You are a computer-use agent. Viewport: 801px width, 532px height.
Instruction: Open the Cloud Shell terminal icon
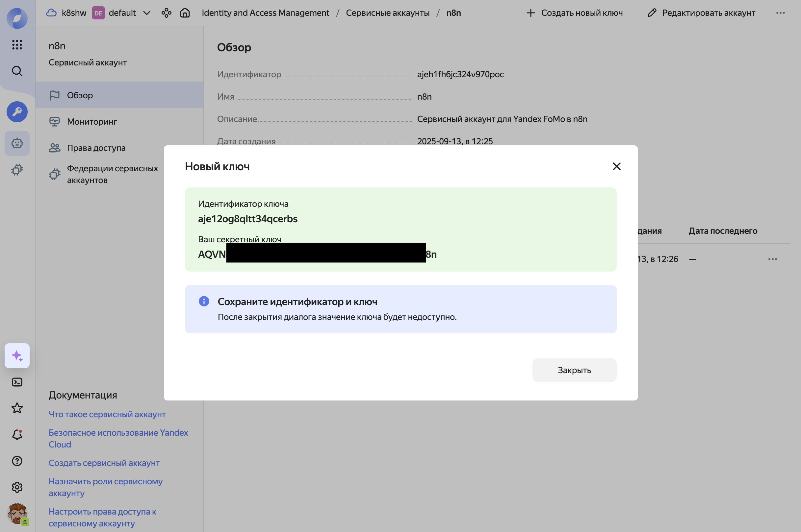point(17,382)
